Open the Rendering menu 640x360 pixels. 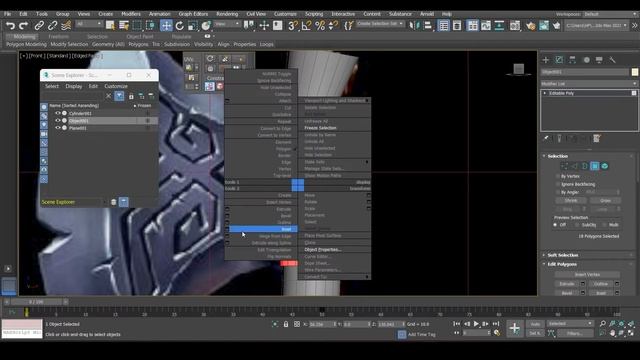coord(227,14)
